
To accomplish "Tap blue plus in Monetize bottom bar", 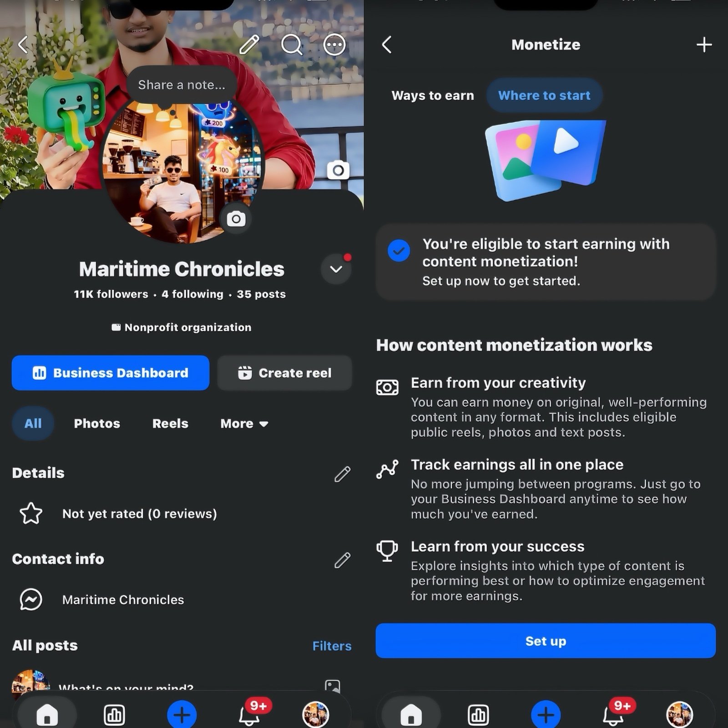I will (546, 715).
